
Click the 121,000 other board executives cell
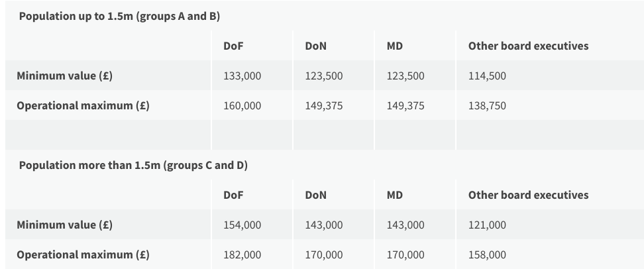tap(487, 225)
